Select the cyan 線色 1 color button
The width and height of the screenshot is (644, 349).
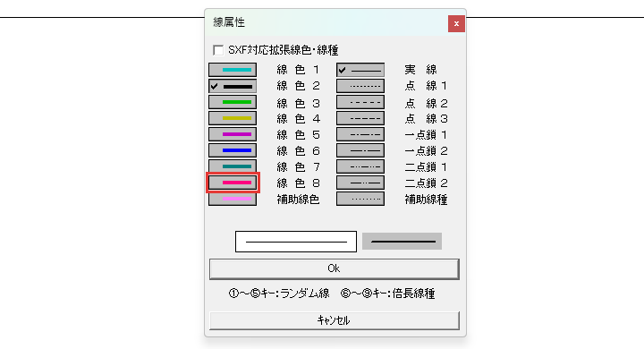coord(233,70)
